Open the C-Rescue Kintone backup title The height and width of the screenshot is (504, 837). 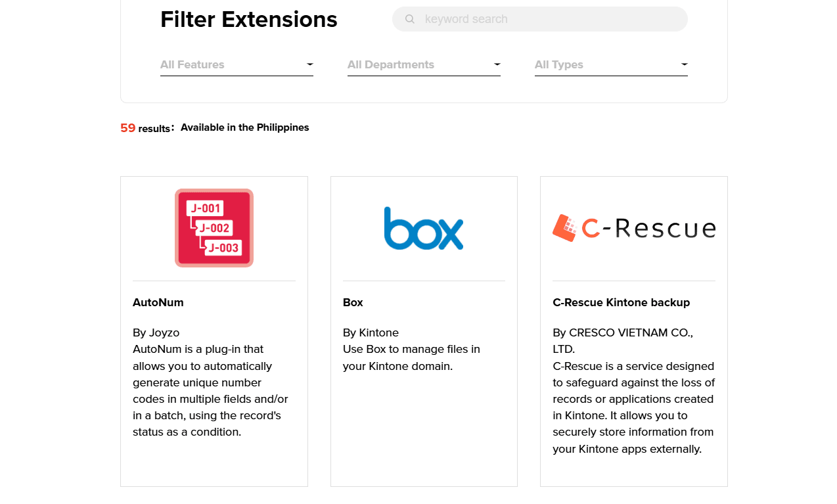[622, 302]
